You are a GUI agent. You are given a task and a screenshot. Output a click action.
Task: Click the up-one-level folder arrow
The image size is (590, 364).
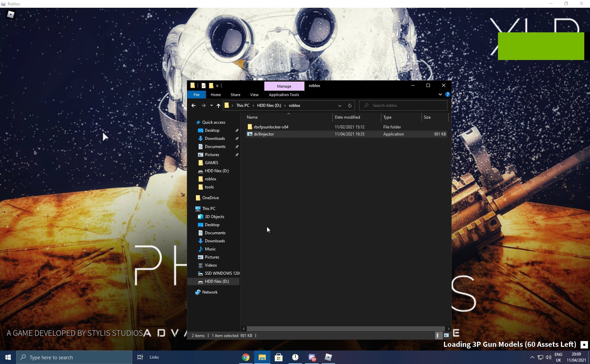(x=218, y=105)
